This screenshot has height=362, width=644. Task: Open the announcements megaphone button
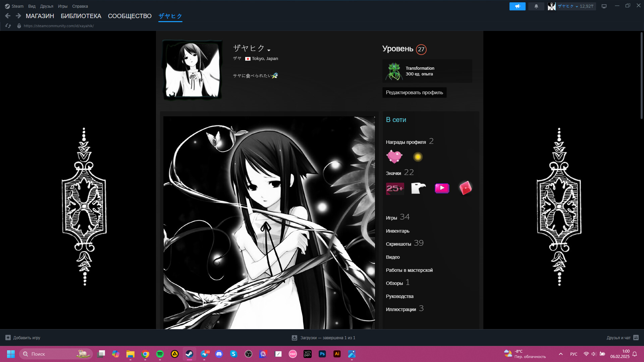tap(517, 6)
